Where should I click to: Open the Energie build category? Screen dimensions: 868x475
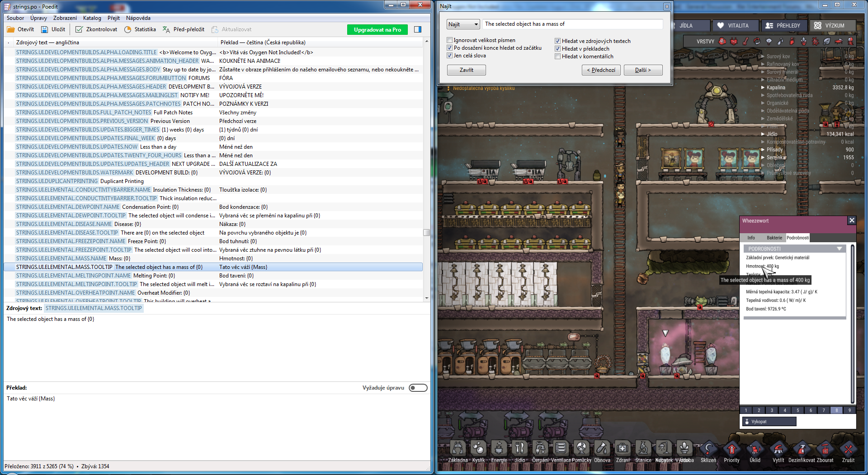tap(499, 450)
